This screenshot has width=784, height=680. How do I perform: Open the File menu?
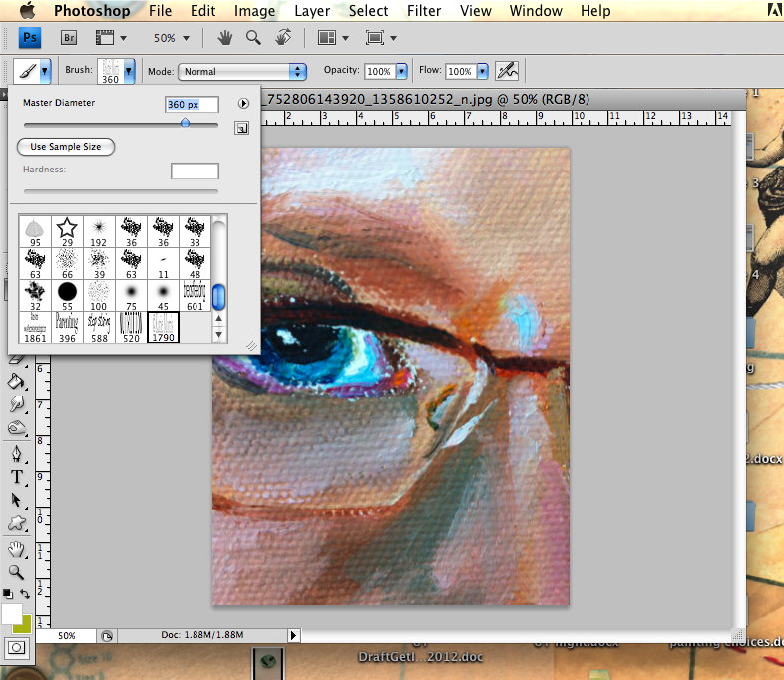point(160,11)
